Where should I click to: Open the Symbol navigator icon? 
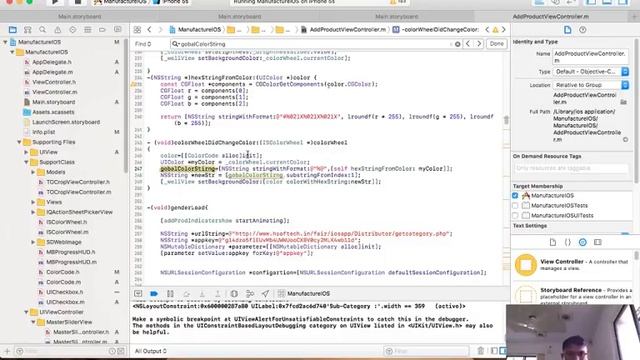(x=27, y=29)
